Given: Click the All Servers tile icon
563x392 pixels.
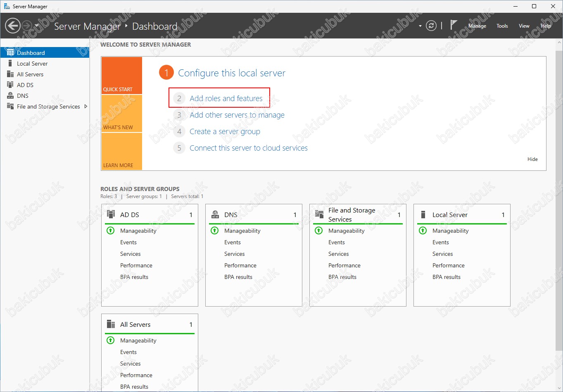Looking at the screenshot, I should [111, 324].
